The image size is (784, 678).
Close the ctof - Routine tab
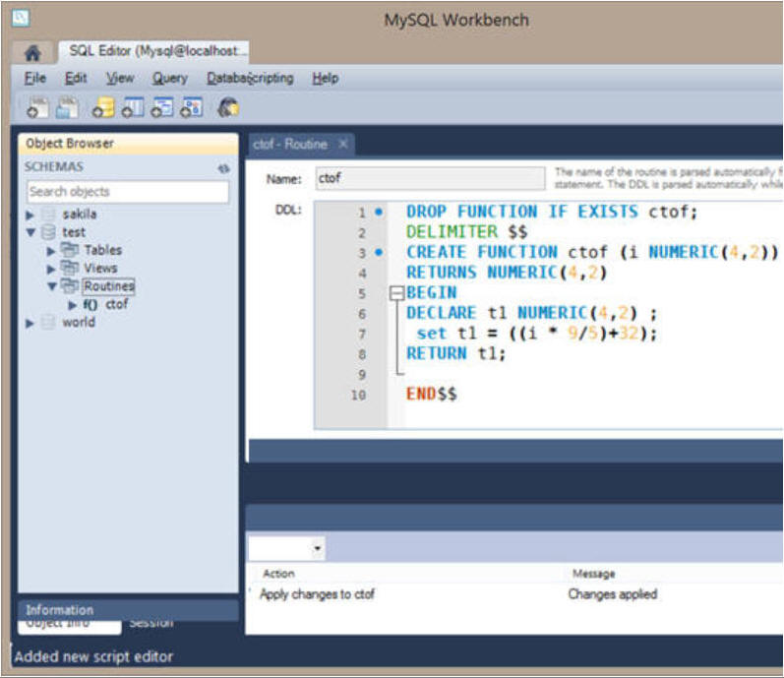(x=343, y=144)
